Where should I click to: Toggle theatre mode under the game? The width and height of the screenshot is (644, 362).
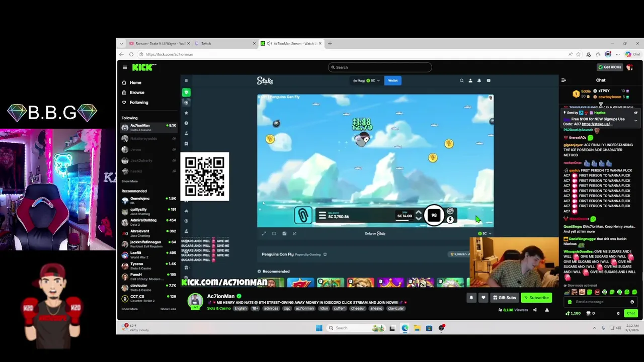point(274,233)
